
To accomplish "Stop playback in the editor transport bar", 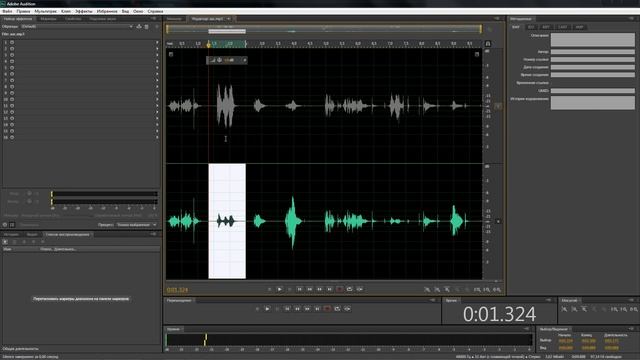I will pos(269,289).
